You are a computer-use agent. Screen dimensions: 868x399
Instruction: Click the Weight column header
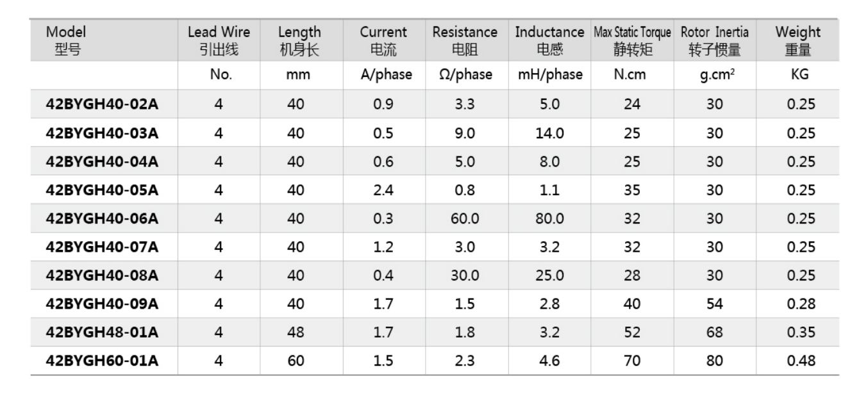tap(797, 39)
